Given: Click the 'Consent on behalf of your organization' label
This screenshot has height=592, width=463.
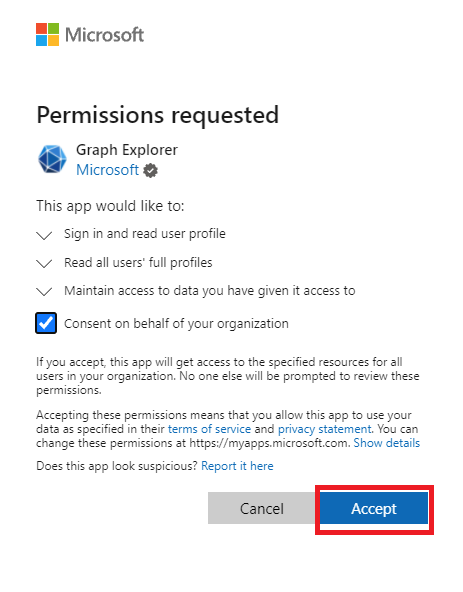Looking at the screenshot, I should coord(176,324).
